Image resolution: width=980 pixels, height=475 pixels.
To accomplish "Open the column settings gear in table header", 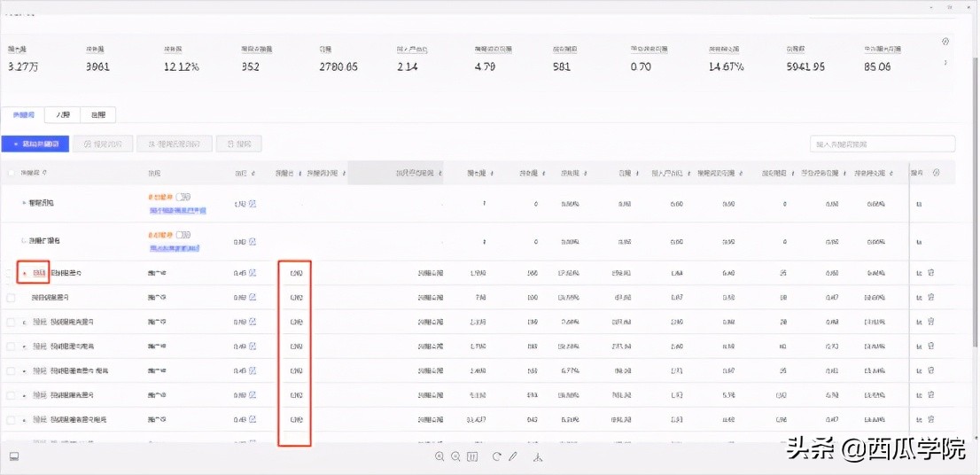I will [x=936, y=173].
